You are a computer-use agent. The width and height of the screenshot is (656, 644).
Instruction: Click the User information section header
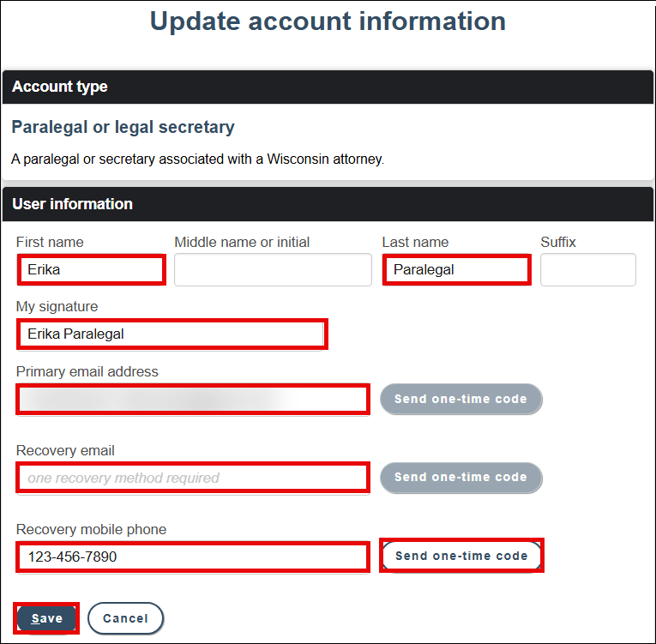coord(72,204)
